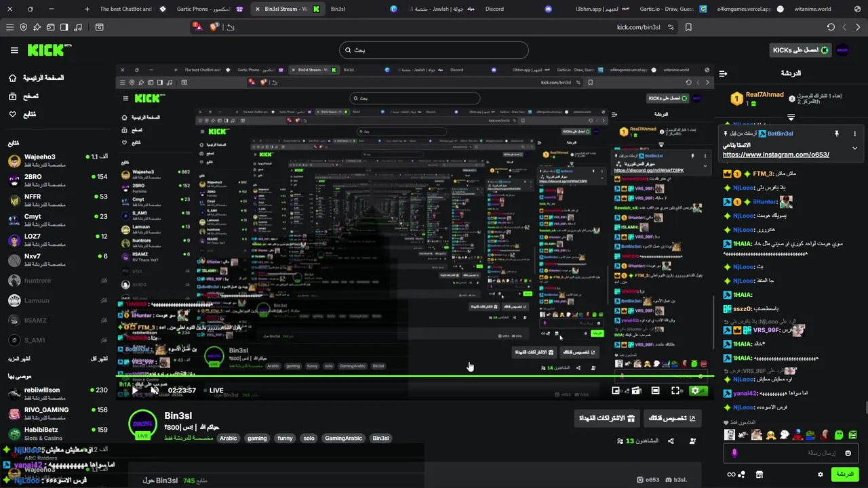Click the user profile avatar top right
The height and width of the screenshot is (488, 868).
pyautogui.click(x=842, y=50)
